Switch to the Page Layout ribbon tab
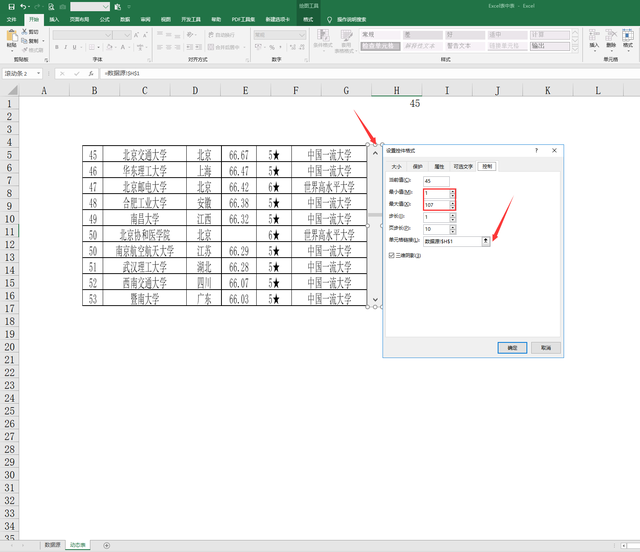The image size is (640, 552). pyautogui.click(x=79, y=20)
